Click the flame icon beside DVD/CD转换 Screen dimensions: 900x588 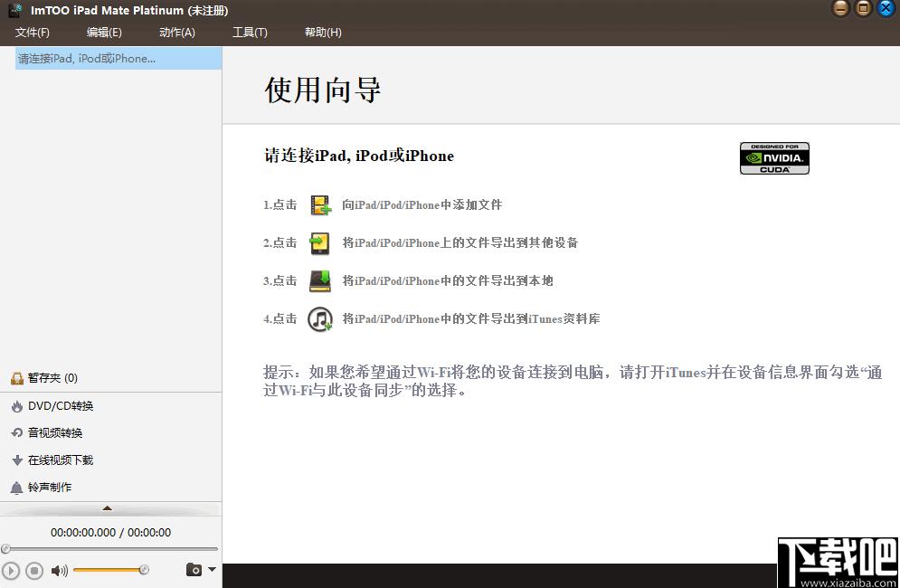point(17,406)
